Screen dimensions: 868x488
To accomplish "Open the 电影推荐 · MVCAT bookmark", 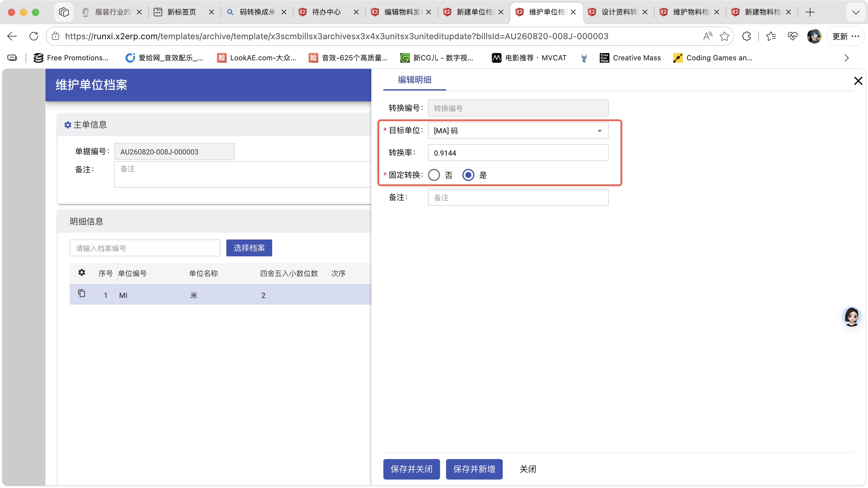I will coord(529,58).
